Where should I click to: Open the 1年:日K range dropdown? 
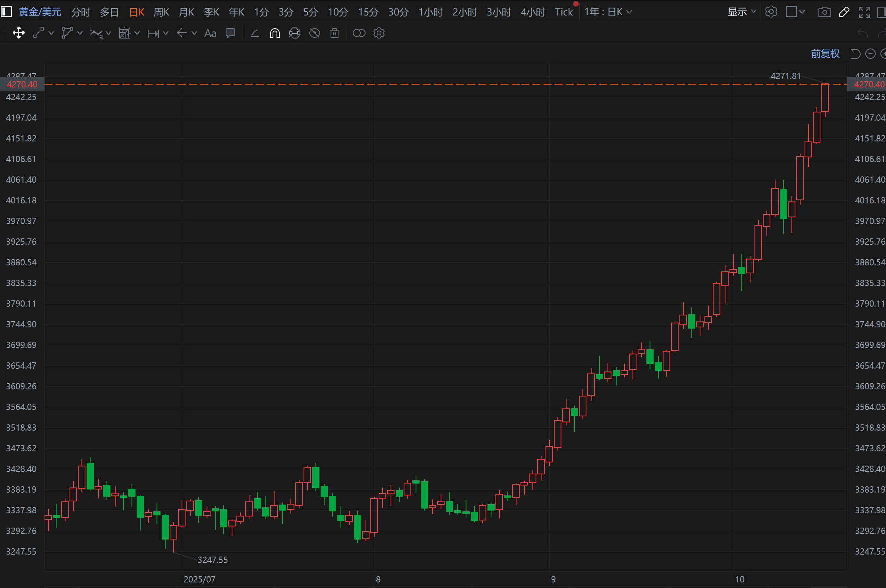[608, 12]
